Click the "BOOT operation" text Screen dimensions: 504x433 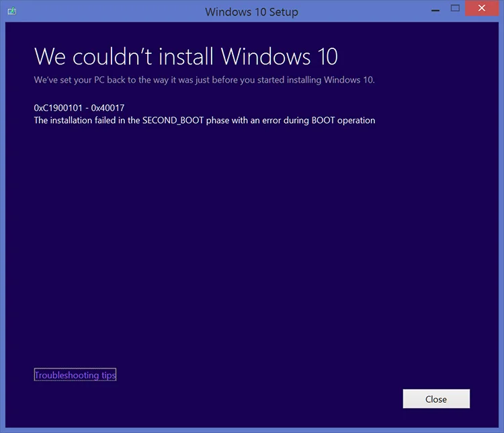click(343, 120)
